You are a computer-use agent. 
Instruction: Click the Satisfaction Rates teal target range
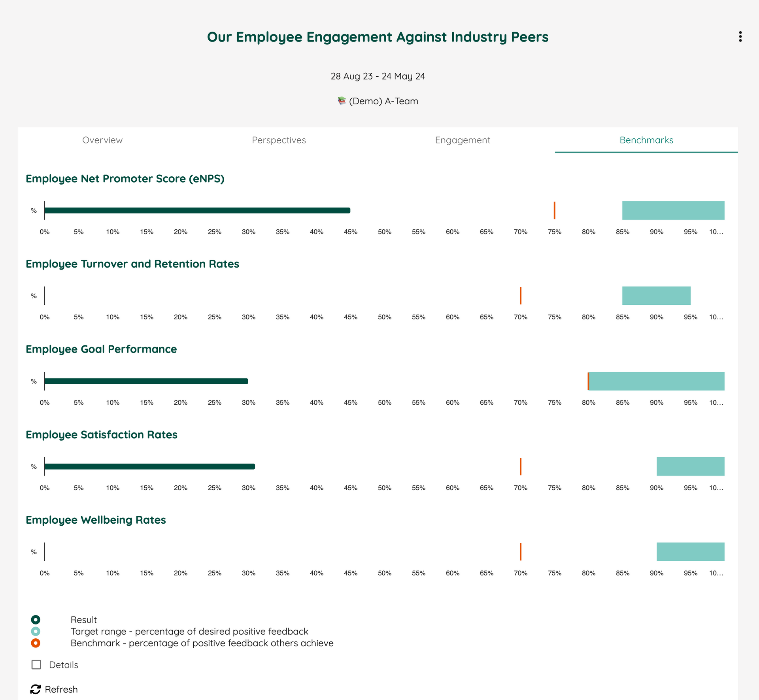(x=691, y=466)
